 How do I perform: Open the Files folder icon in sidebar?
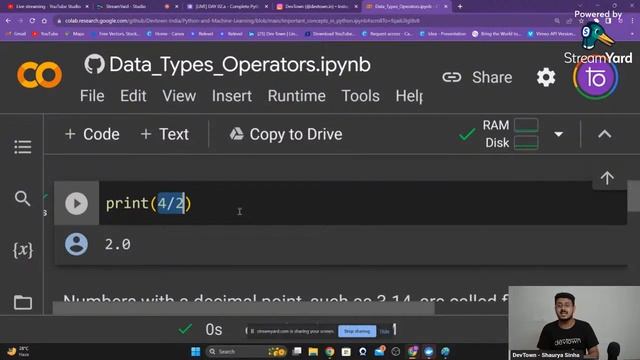coord(22,302)
